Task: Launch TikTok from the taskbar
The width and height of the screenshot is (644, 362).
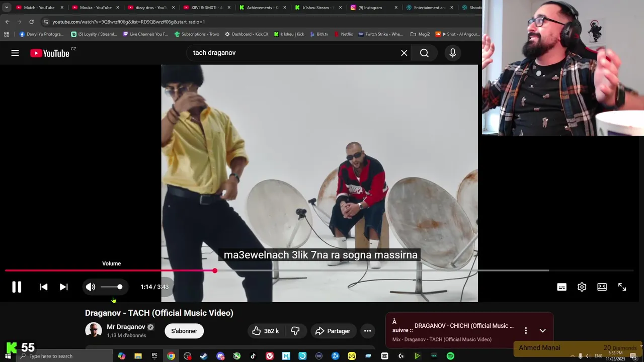Action: pyautogui.click(x=253, y=356)
